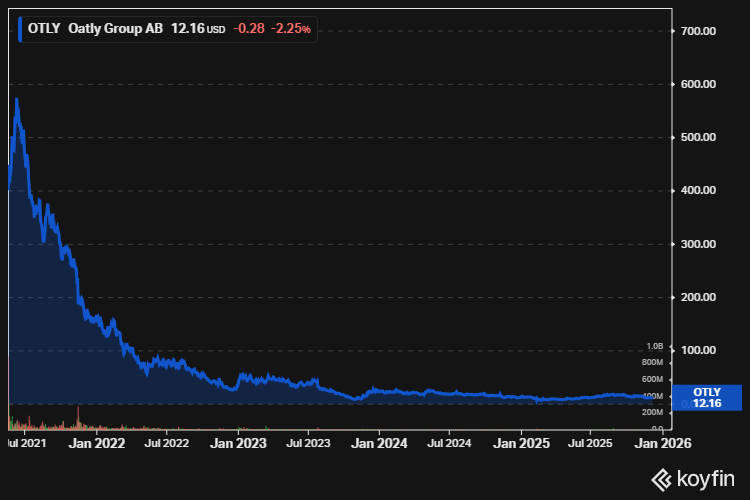Click the Jan 2024 date axis label
Image resolution: width=750 pixels, height=500 pixels.
tap(380, 442)
